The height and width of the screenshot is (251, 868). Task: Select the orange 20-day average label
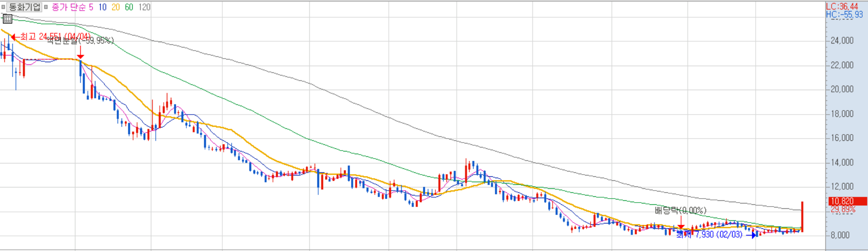(116, 7)
